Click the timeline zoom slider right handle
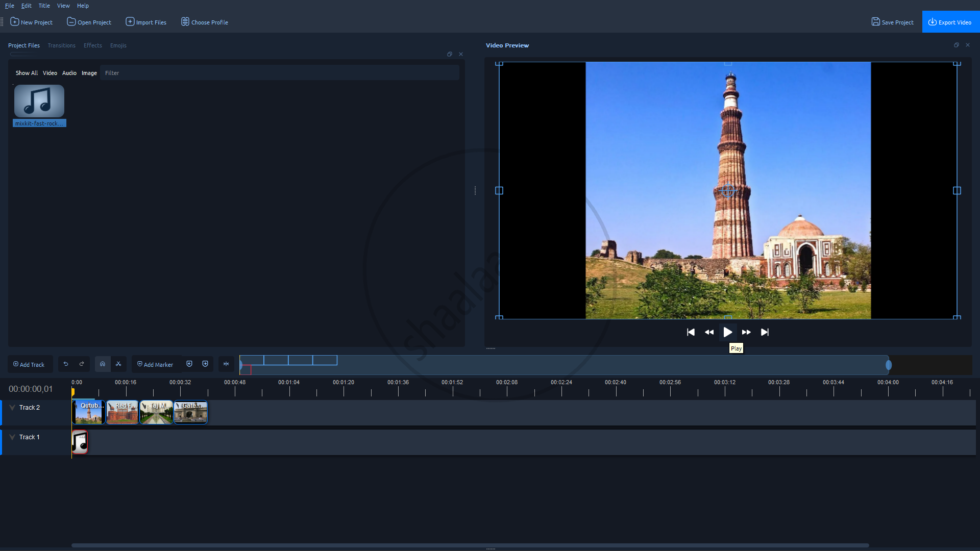 pos(889,365)
